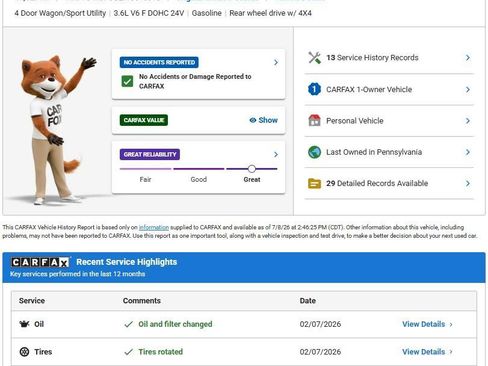The height and width of the screenshot is (366, 488).
Task: Click the Oil service icon
Action: coord(24,324)
